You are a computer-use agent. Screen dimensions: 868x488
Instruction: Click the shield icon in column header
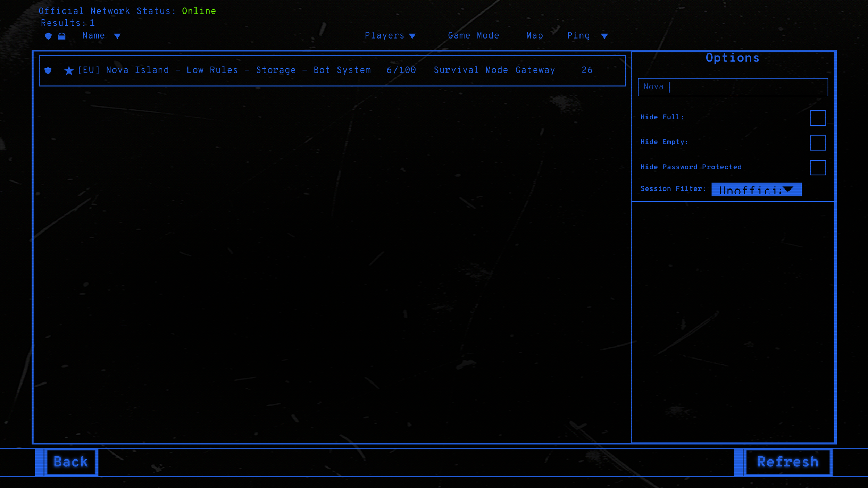click(48, 36)
